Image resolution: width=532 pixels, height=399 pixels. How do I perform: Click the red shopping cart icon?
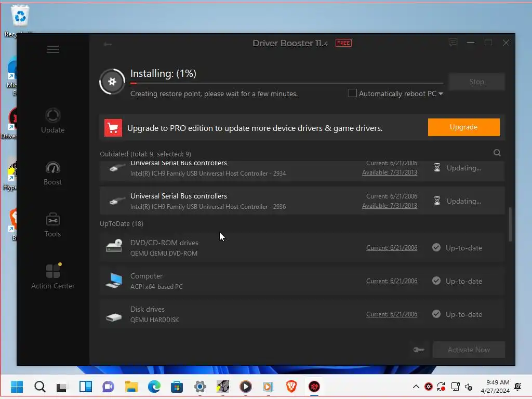(x=113, y=128)
